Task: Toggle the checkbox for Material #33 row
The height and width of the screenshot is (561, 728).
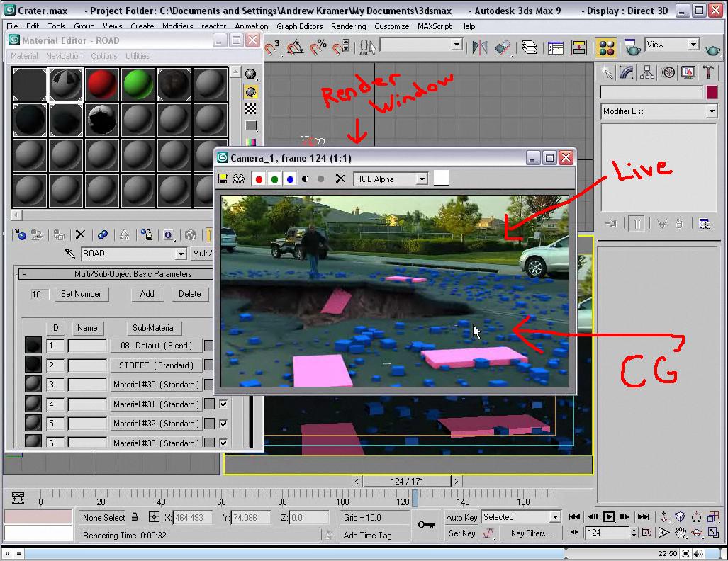Action: pyautogui.click(x=223, y=443)
